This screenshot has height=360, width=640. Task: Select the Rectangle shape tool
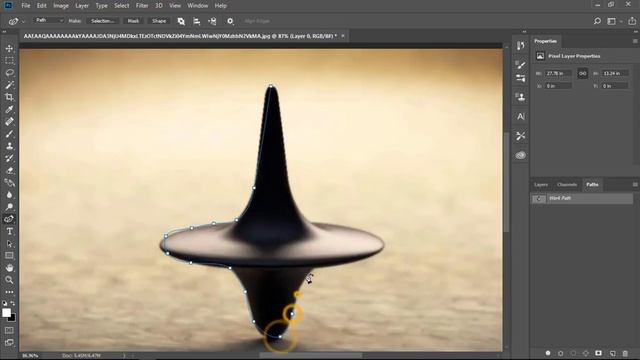point(9,256)
